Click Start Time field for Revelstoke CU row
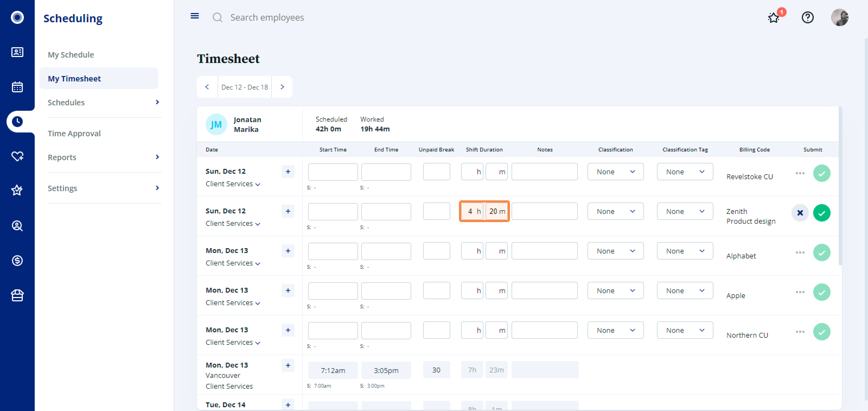Image resolution: width=868 pixels, height=411 pixels. pyautogui.click(x=333, y=172)
